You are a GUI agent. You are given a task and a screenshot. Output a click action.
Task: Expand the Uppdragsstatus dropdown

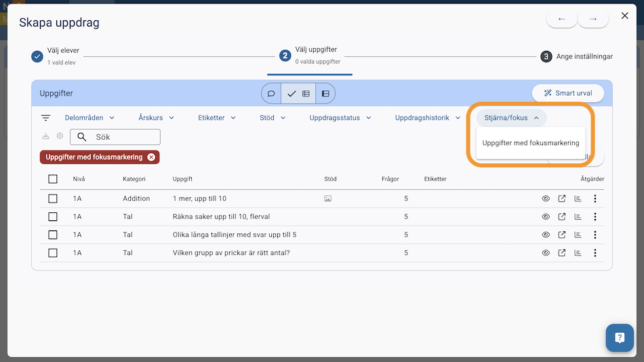[x=340, y=118]
